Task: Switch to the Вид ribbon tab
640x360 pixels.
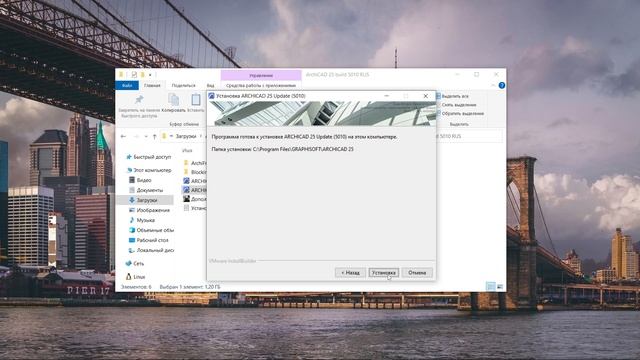Action: tap(210, 85)
